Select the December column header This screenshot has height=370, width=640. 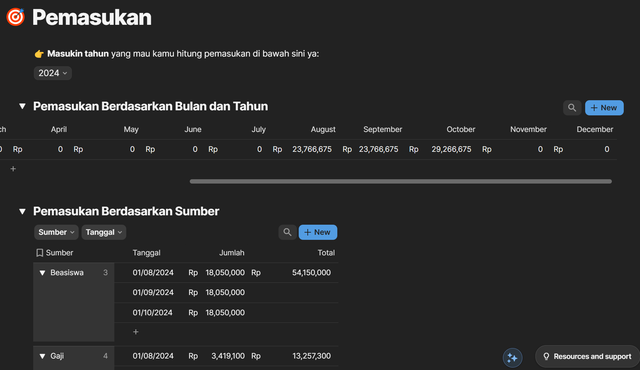click(x=595, y=129)
